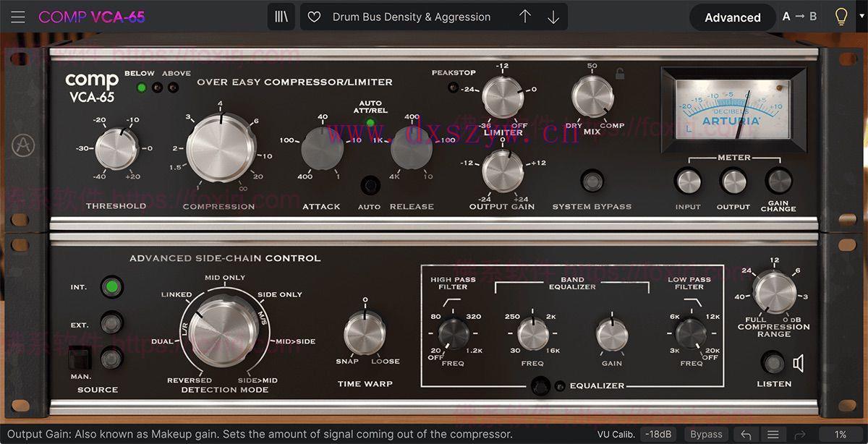Select INT. side-chain source
Viewport: 868px width, 444px height.
point(111,286)
